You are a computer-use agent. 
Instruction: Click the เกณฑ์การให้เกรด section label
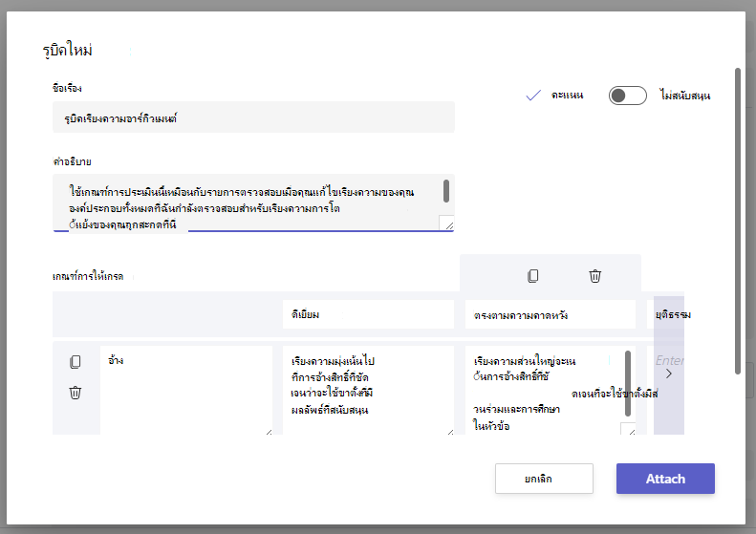[88, 276]
